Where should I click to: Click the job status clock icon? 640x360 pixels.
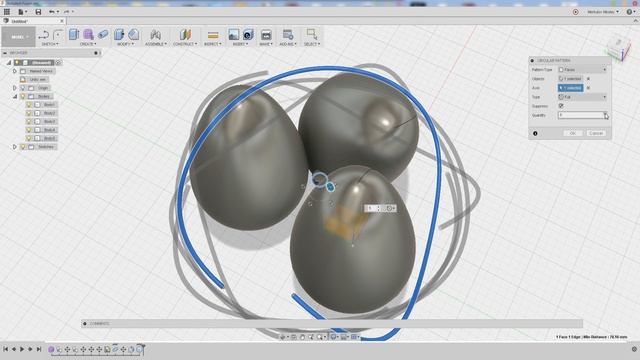576,12
